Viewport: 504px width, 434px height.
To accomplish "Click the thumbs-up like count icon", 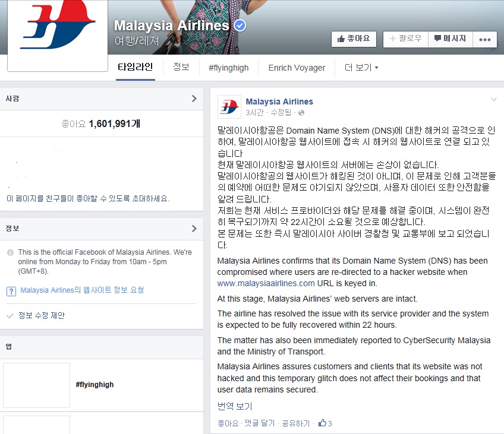I will 322,423.
